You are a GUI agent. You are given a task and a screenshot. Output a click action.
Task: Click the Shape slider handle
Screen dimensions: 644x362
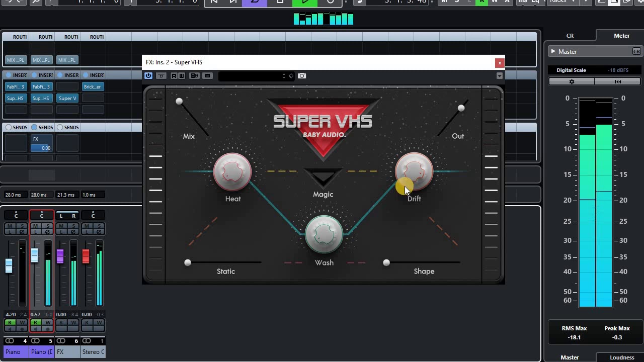tap(386, 262)
